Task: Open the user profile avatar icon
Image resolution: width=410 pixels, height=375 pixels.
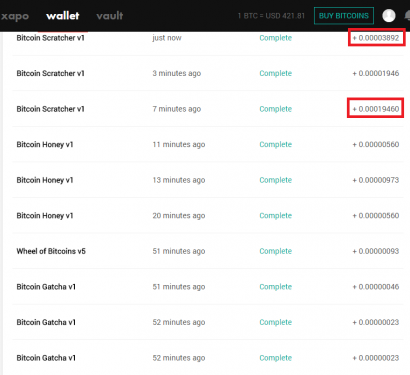Action: click(x=389, y=16)
